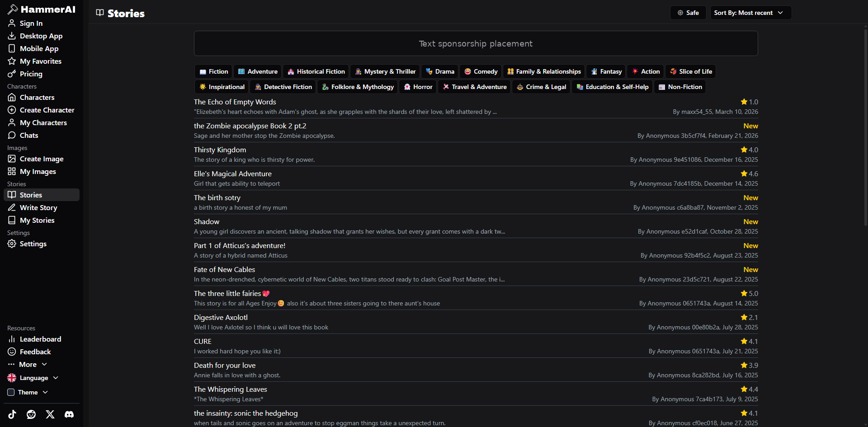The width and height of the screenshot is (868, 427).
Task: Click the Stories header book icon
Action: coord(100,13)
